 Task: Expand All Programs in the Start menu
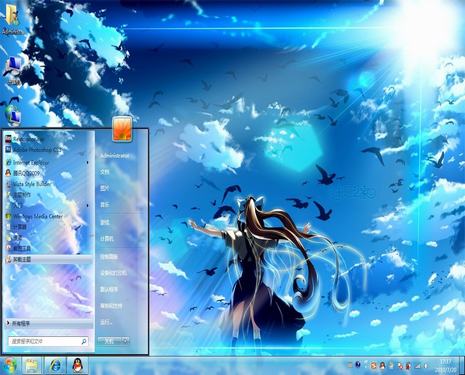pos(49,324)
